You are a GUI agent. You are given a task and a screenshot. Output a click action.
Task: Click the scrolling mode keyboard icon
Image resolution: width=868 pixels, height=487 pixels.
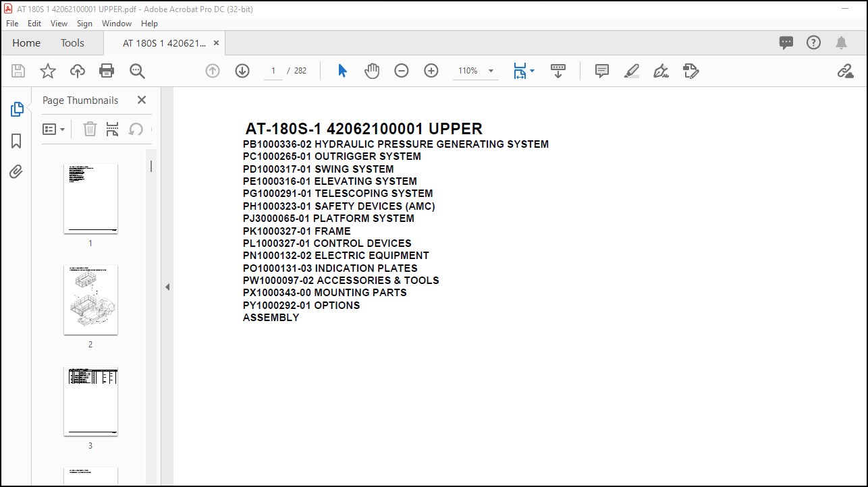558,71
